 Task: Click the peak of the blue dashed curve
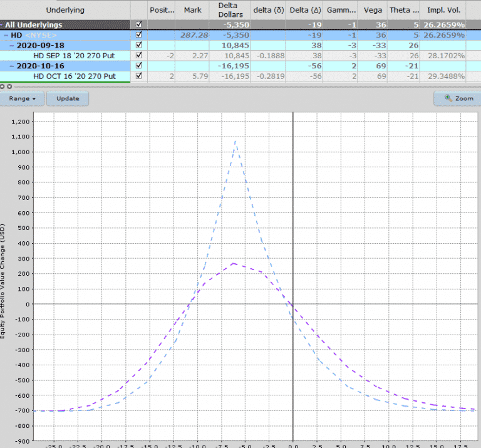click(x=235, y=141)
